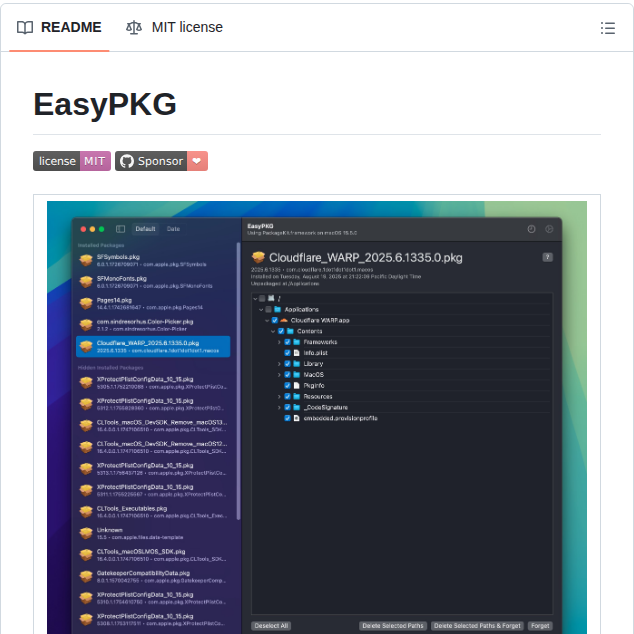Collapse the Cloudflare WARP.app tree node

267,321
